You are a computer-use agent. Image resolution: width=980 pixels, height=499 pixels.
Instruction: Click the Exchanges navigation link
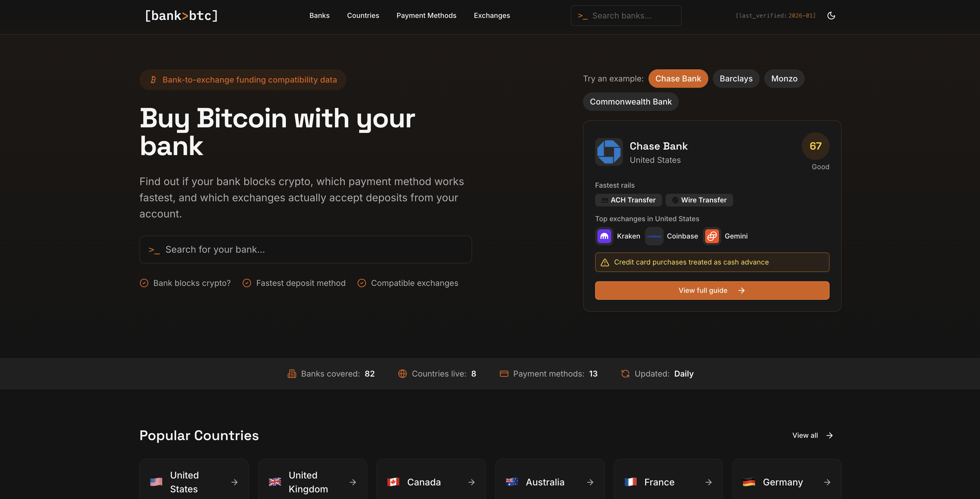(x=491, y=16)
